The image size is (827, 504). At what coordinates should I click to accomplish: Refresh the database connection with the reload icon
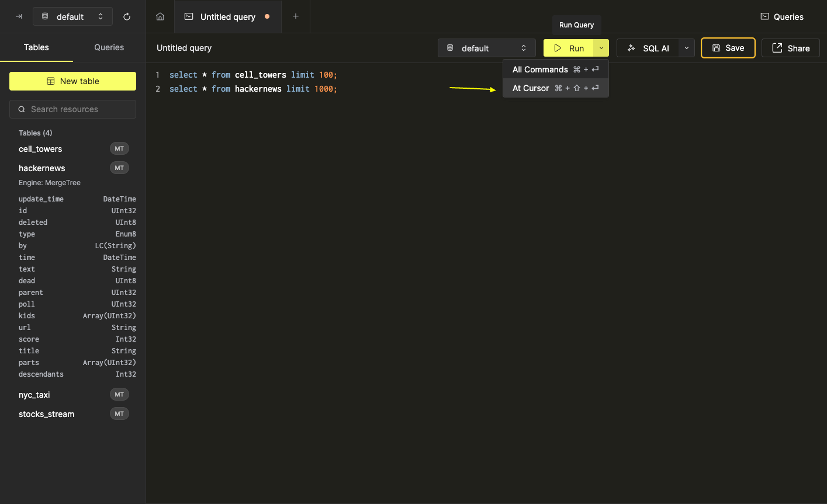127,16
